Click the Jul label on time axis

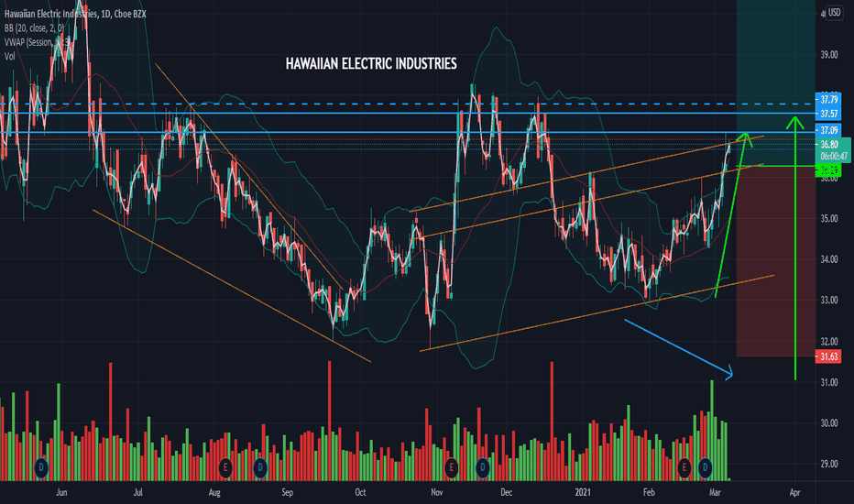(137, 493)
